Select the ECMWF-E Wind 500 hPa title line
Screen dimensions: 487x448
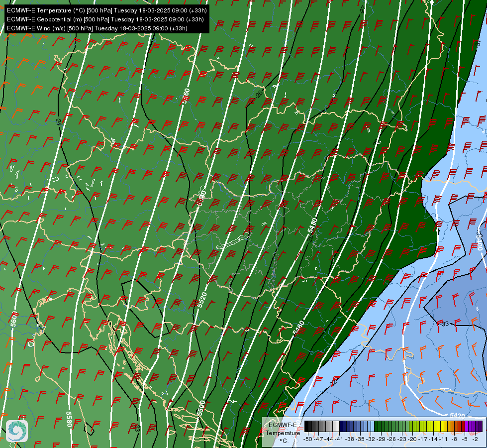coord(97,28)
